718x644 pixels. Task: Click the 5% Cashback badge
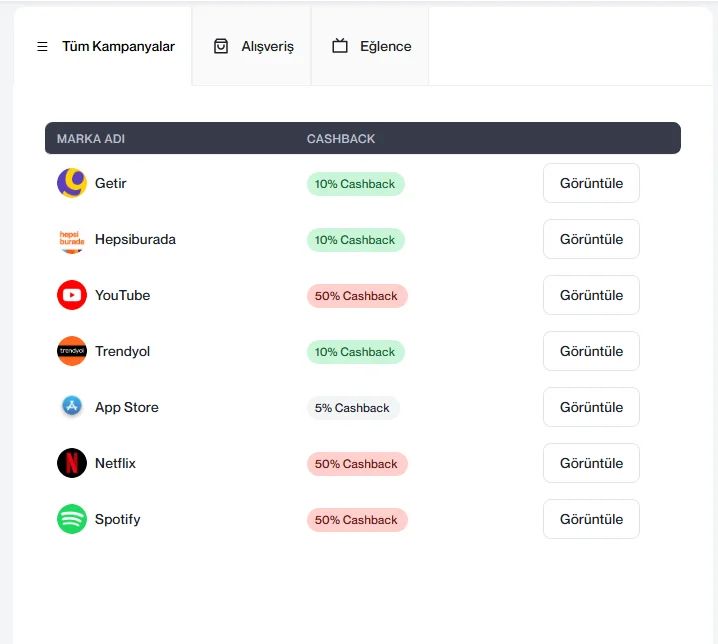[x=353, y=408]
